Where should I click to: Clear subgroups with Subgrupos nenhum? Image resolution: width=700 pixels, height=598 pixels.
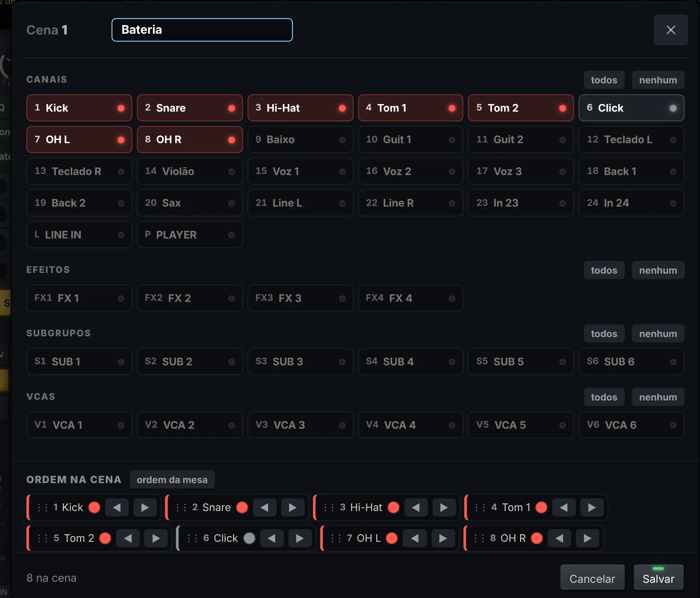coord(658,333)
